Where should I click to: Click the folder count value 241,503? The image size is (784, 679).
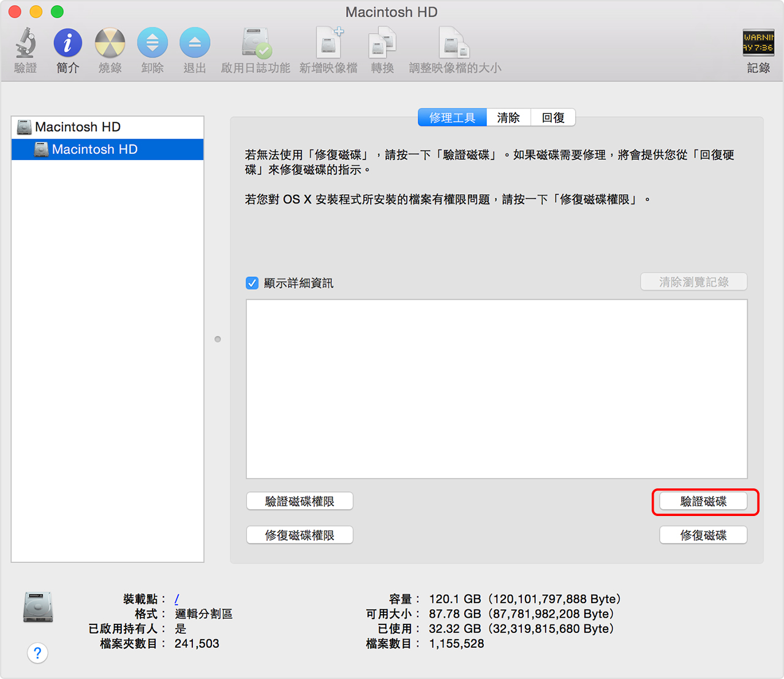pos(197,643)
